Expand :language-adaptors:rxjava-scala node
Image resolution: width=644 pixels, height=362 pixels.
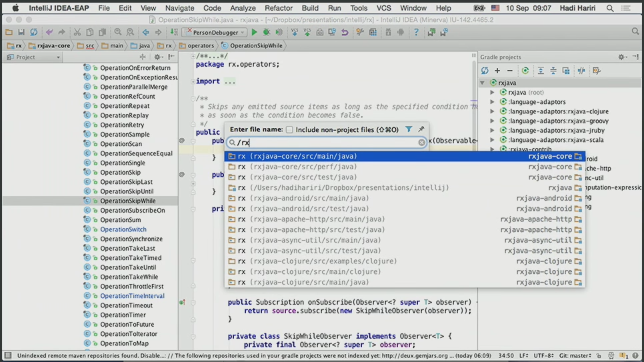(x=492, y=140)
